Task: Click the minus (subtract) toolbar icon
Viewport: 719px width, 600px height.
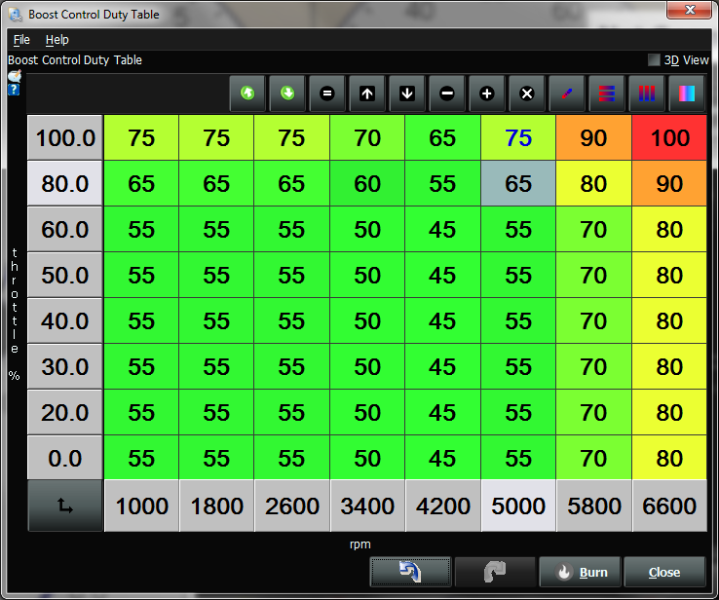Action: click(x=447, y=93)
